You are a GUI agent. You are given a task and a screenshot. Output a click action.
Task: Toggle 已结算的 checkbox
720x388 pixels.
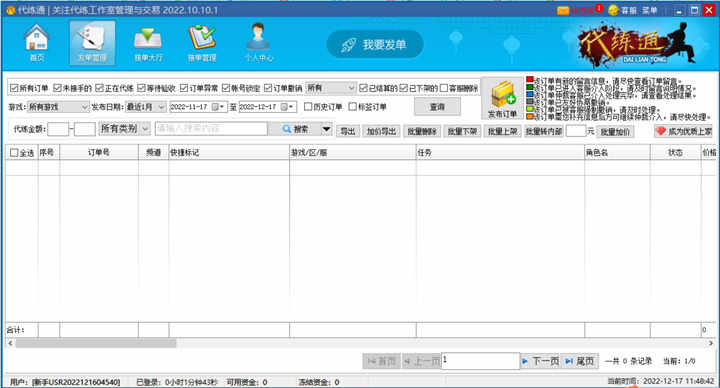[363, 88]
